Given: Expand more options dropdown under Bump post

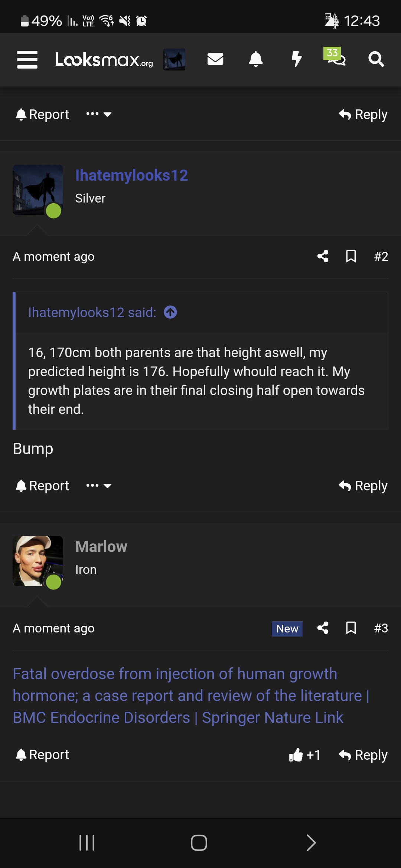Looking at the screenshot, I should click(x=99, y=486).
